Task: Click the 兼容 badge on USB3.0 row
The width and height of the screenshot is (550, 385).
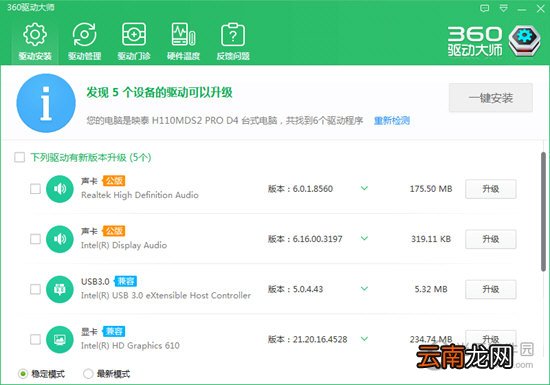Action: tap(126, 281)
